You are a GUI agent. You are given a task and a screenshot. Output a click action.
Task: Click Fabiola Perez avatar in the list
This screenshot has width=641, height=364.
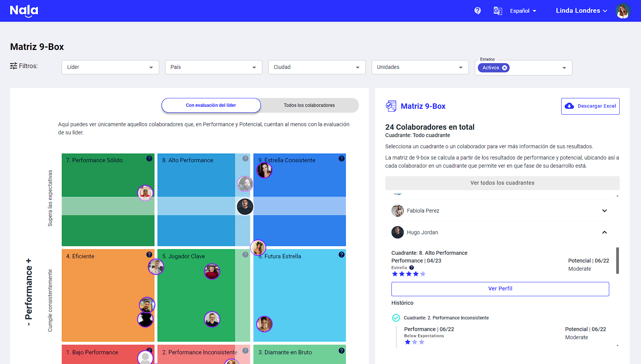click(x=398, y=211)
